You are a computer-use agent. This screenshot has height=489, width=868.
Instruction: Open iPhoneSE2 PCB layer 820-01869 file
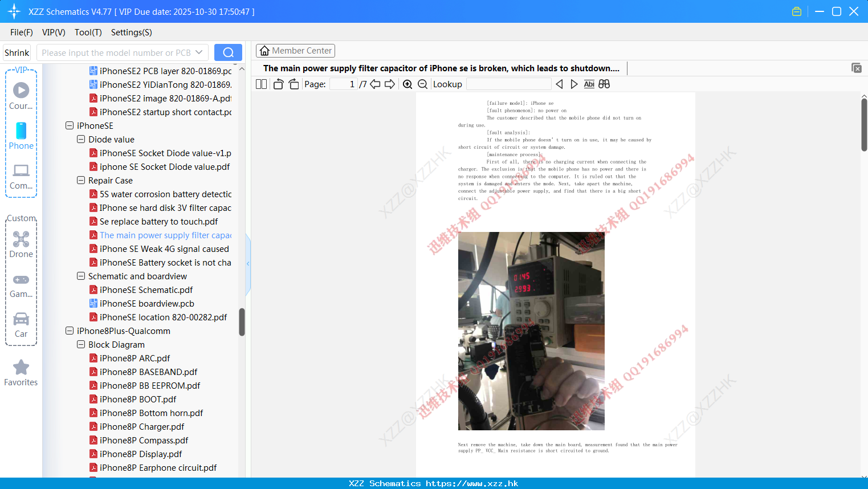coord(161,71)
